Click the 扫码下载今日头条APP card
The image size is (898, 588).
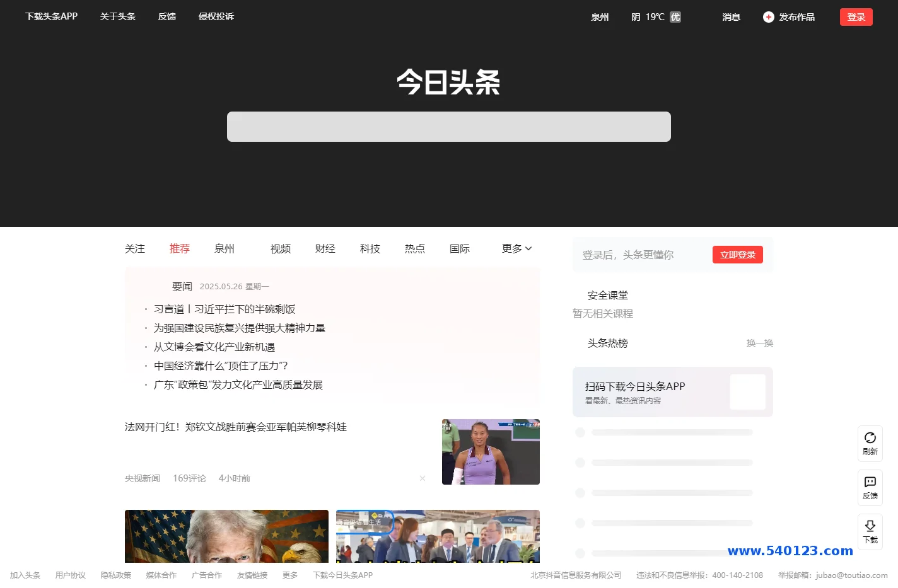[x=673, y=392]
